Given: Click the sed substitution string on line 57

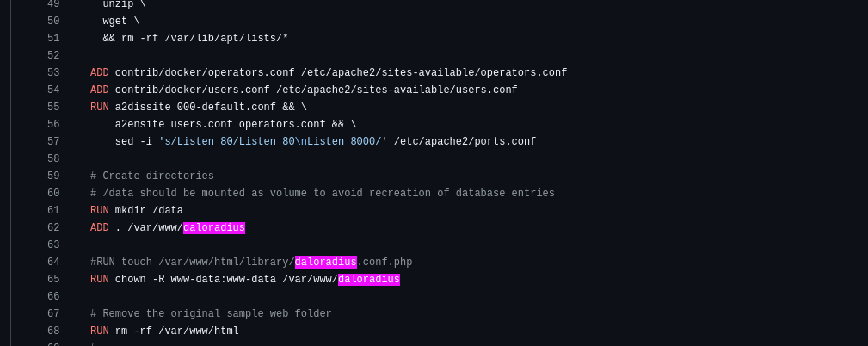Looking at the screenshot, I should 273,141.
